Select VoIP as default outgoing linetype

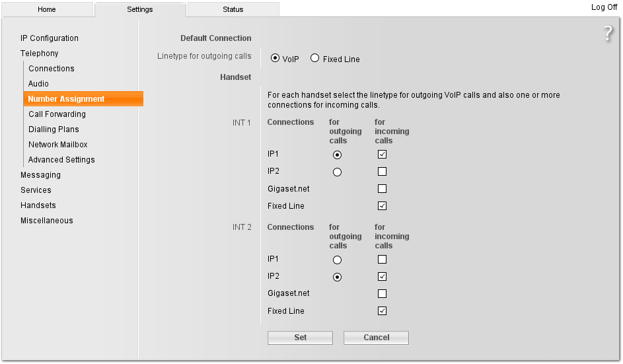[x=275, y=59]
